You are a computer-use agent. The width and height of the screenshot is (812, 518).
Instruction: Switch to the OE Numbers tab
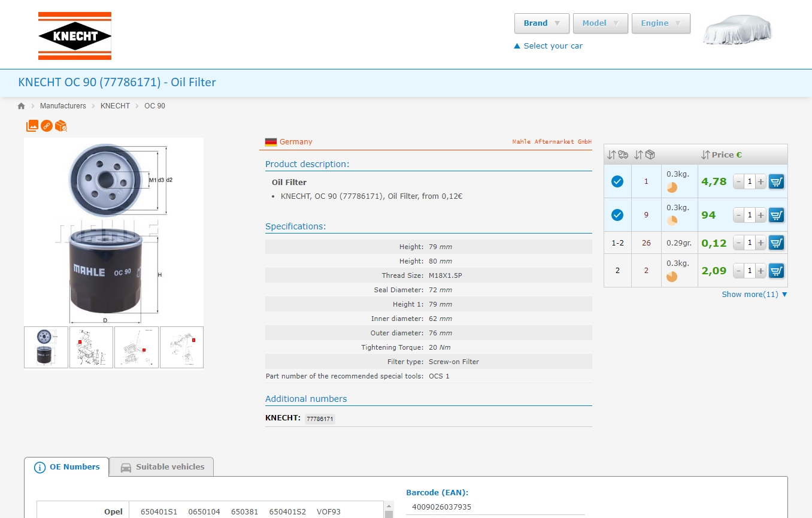click(66, 467)
